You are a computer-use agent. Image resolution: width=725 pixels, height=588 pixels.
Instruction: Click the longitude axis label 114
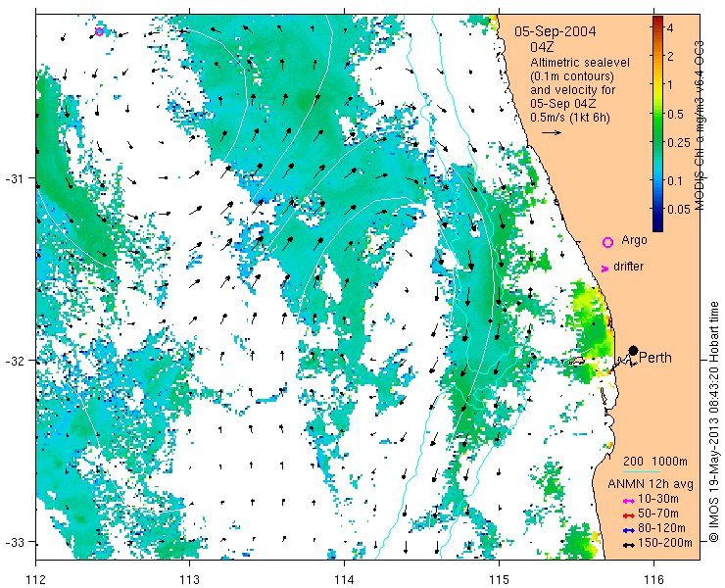coord(344,579)
